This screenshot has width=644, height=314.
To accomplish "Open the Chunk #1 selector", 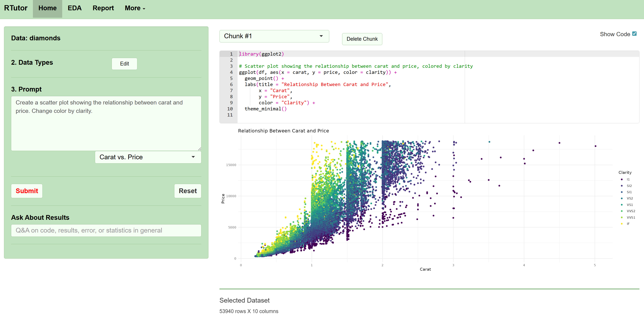I will [x=274, y=36].
